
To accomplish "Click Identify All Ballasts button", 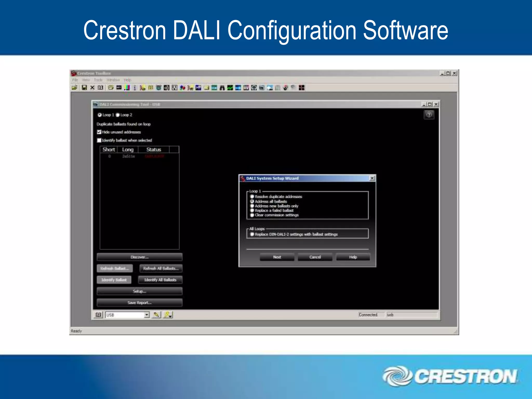I will tap(160, 280).
